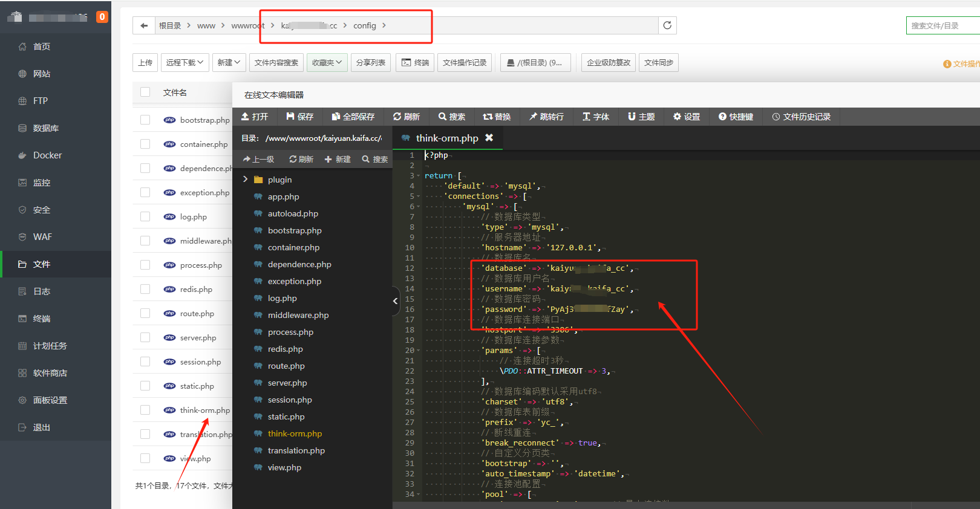980x509 pixels.
Task: Open the favorites dropdown
Action: [327, 63]
